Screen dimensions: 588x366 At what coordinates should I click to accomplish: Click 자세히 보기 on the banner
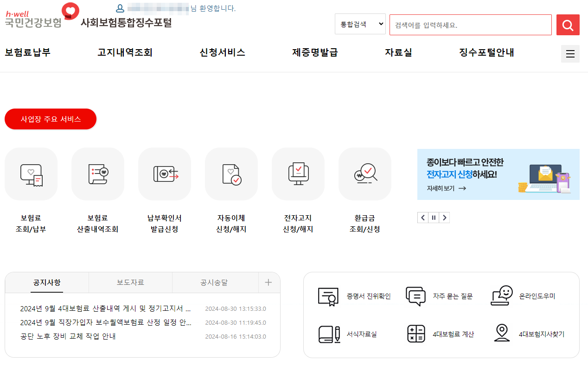[447, 188]
